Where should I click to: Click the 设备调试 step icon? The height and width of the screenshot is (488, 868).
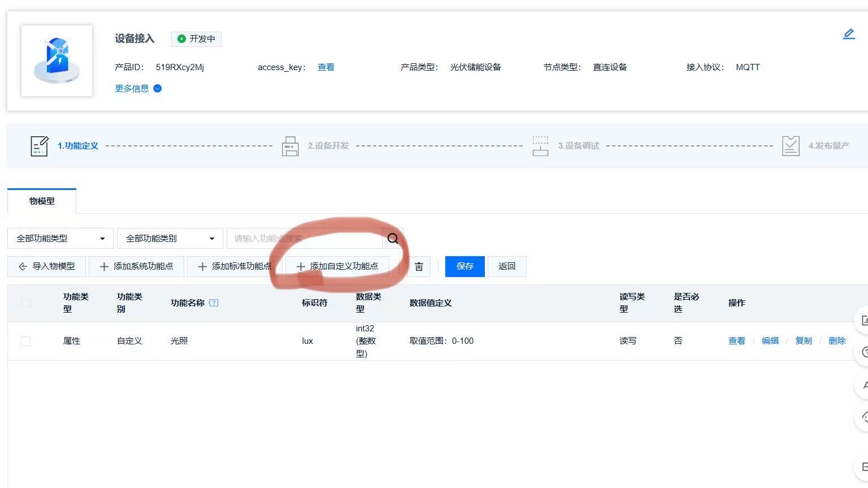point(540,146)
